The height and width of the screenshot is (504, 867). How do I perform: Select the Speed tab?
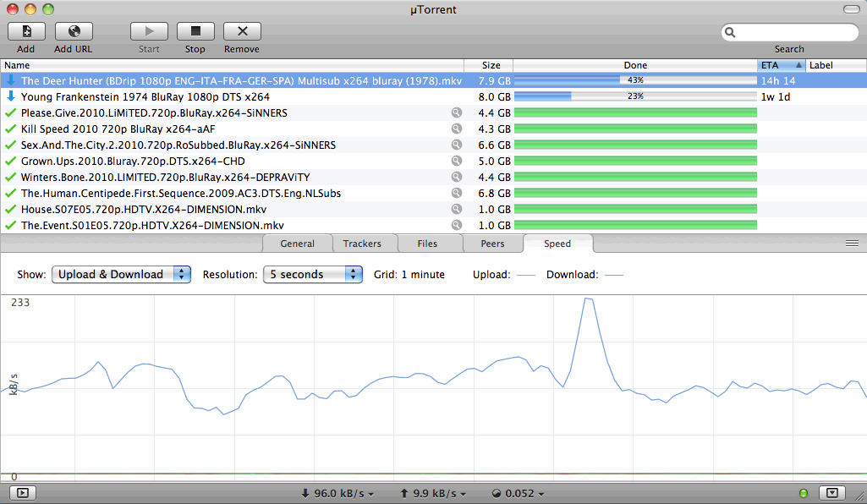click(557, 244)
